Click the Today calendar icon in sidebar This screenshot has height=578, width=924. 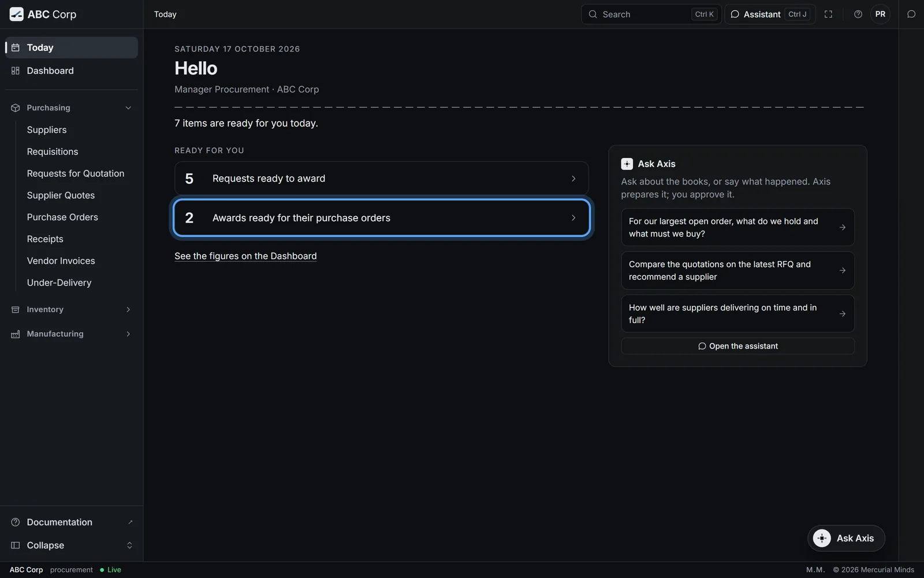16,47
